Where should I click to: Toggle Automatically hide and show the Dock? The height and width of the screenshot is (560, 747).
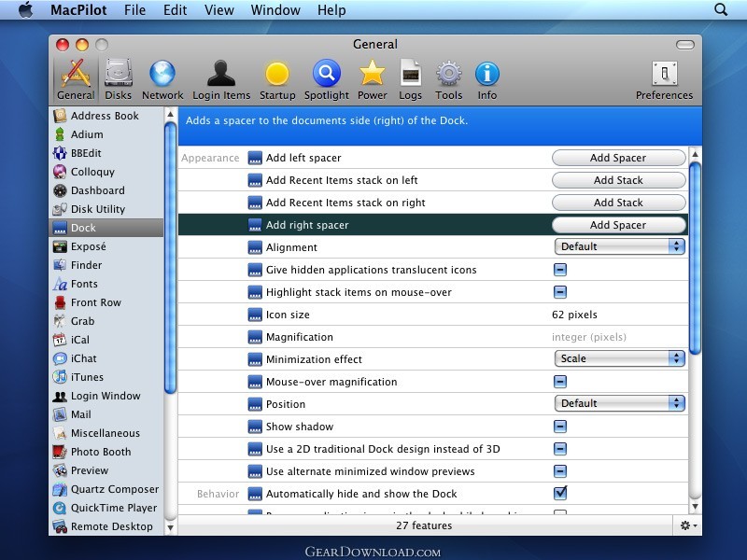560,494
